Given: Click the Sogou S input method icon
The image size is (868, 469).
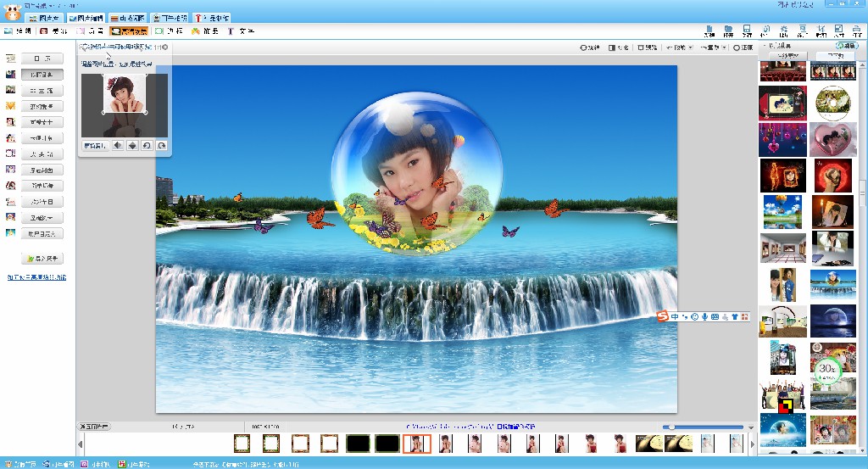Looking at the screenshot, I should pos(663,316).
